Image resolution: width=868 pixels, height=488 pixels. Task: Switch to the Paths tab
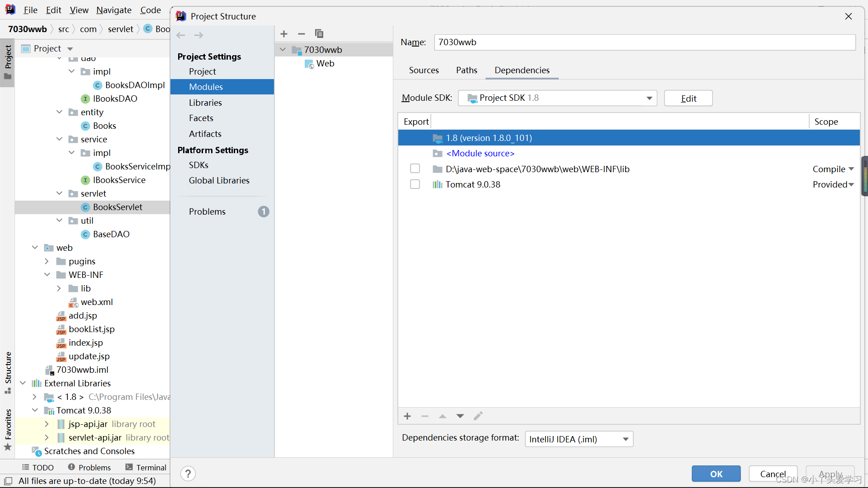(467, 70)
